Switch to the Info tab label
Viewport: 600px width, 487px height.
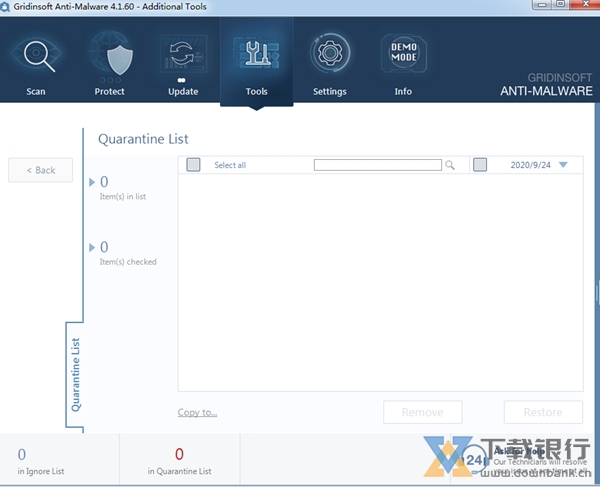click(x=403, y=91)
